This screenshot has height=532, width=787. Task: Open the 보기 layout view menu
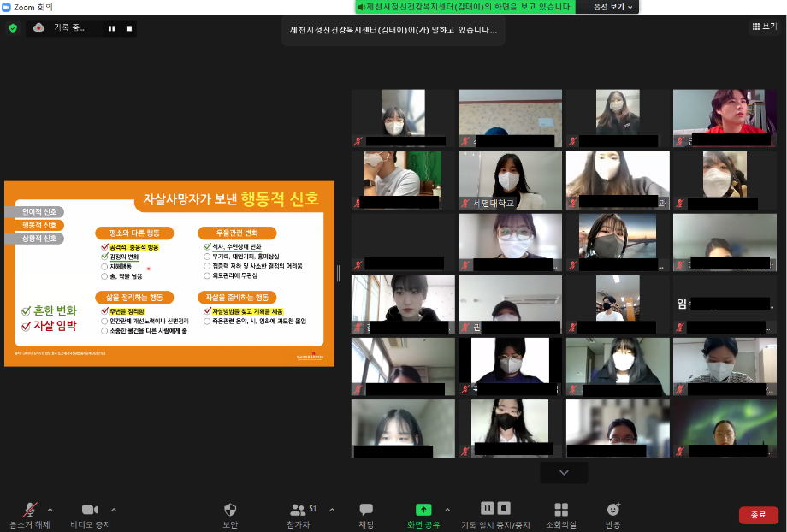tap(766, 27)
